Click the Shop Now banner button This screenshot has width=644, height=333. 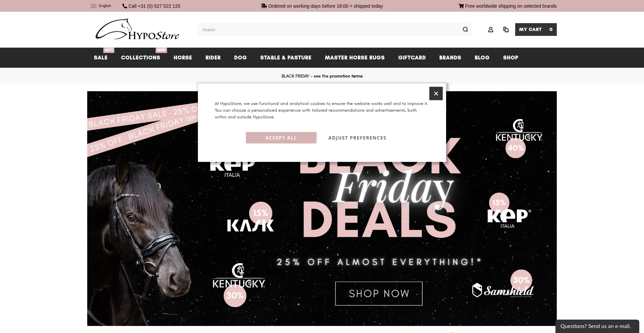[x=379, y=293]
